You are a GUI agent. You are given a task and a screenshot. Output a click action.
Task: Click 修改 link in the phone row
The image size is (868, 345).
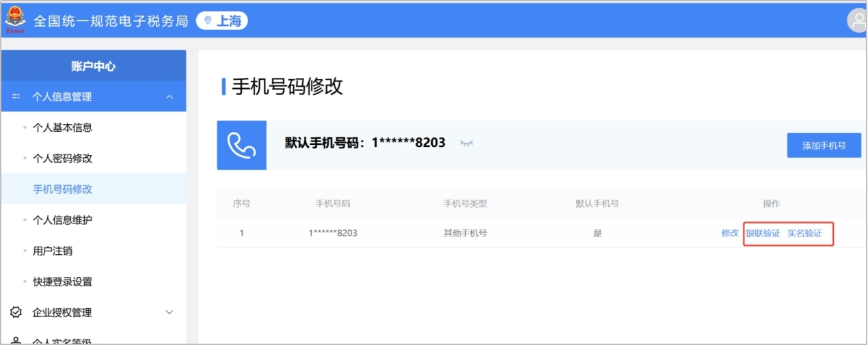pos(729,233)
